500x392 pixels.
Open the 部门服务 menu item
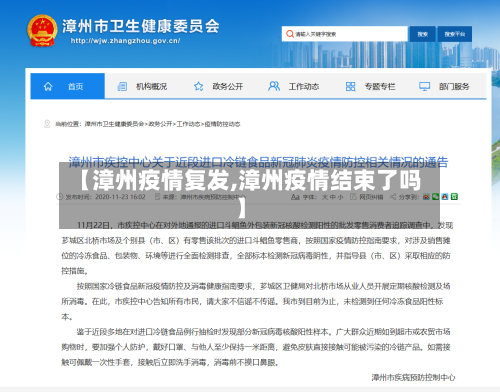[454, 87]
